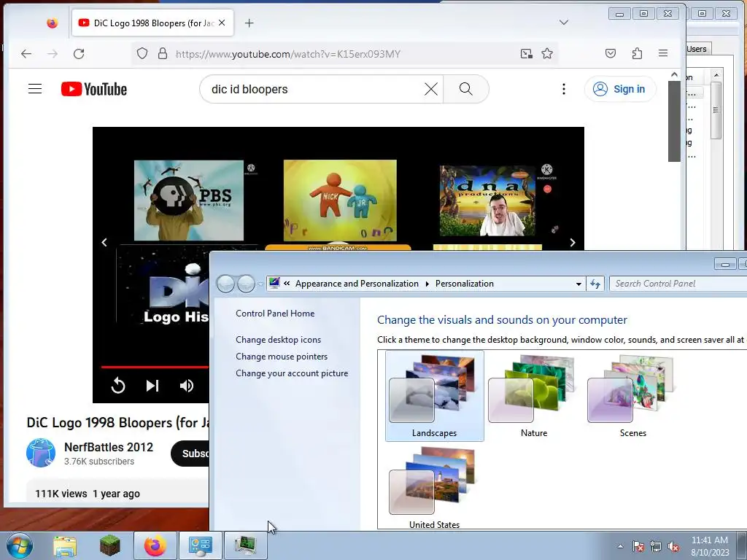Go back with Firefox back arrow

(x=26, y=54)
